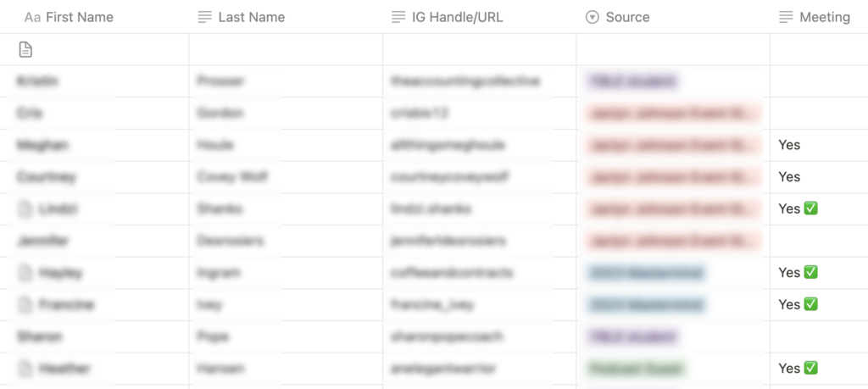Click the green checkmark in Heather's Meeting cell
The width and height of the screenshot is (868, 389).
pos(810,369)
